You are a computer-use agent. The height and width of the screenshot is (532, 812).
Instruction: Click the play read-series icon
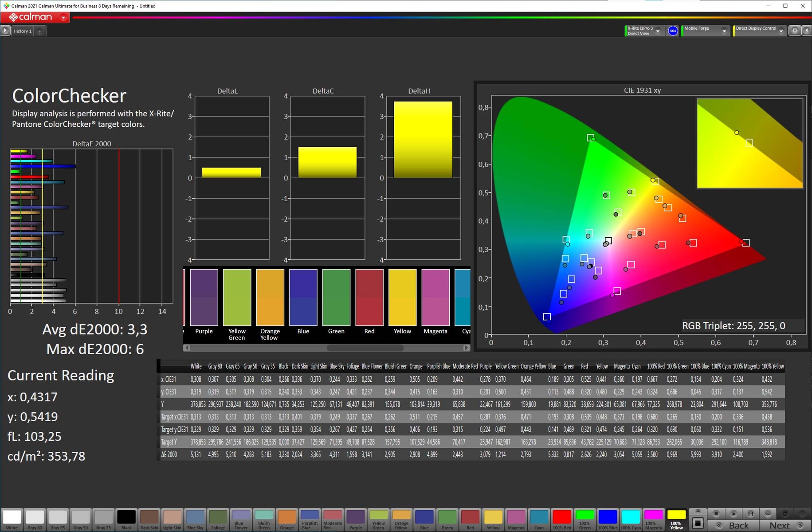point(733,513)
